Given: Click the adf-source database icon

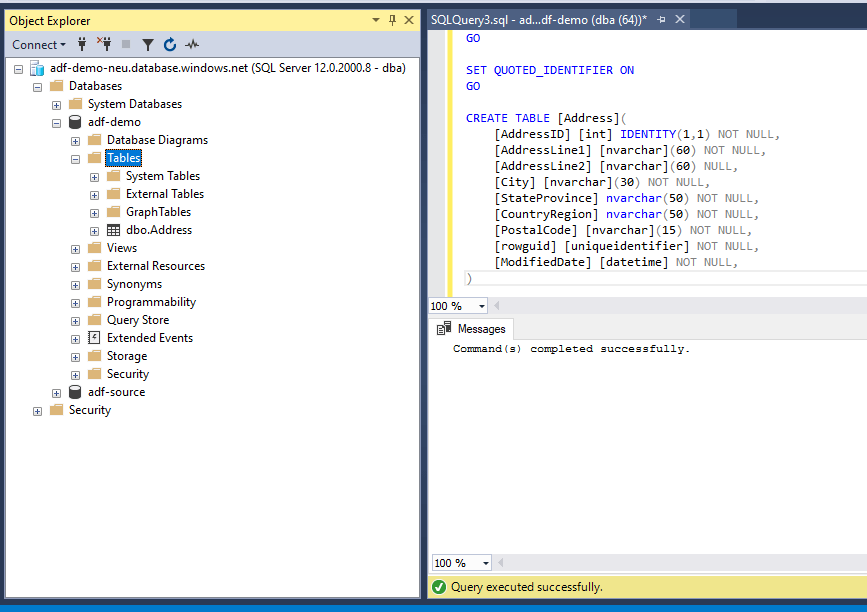Looking at the screenshot, I should (75, 392).
